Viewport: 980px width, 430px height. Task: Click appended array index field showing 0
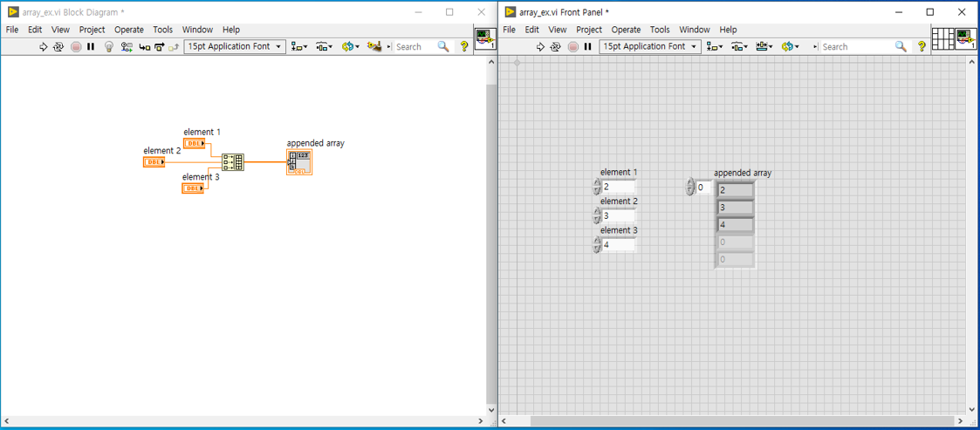click(703, 187)
